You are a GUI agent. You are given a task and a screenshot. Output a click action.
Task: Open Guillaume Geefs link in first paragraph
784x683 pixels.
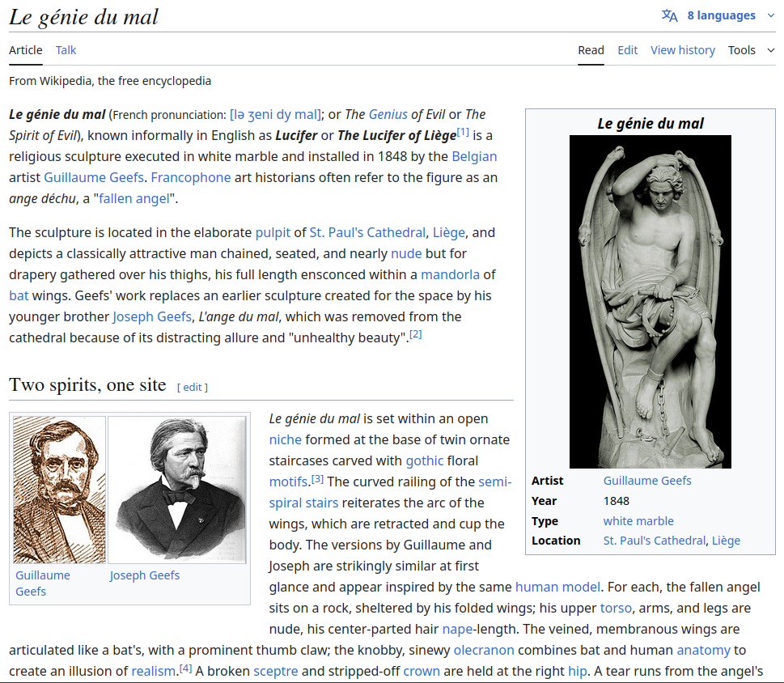click(94, 177)
